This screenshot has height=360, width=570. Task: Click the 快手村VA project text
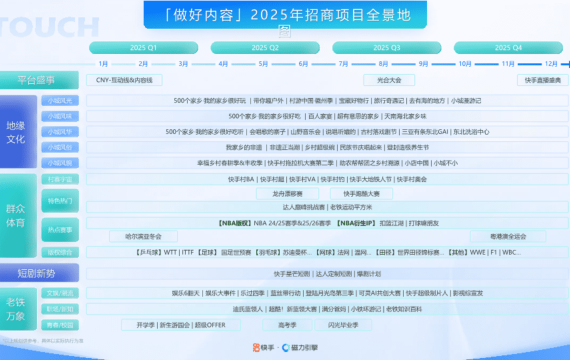(x=302, y=179)
